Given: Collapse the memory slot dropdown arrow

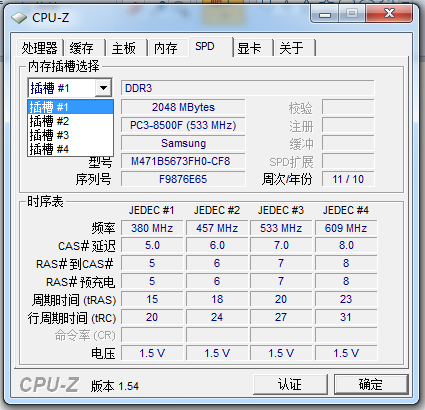Looking at the screenshot, I should pos(103,88).
